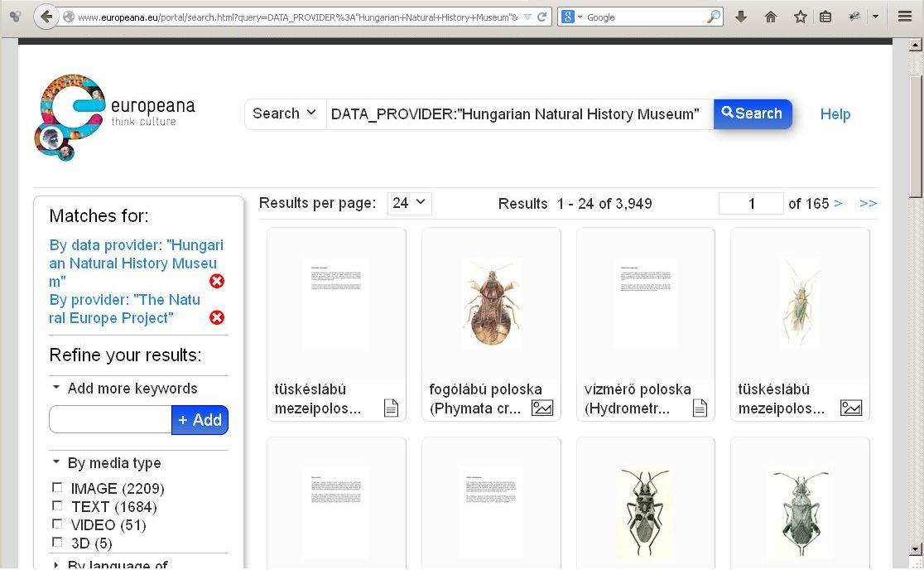Remove the Hungarian Natural History Museum filter
This screenshot has height=570, width=924.
pos(217,281)
